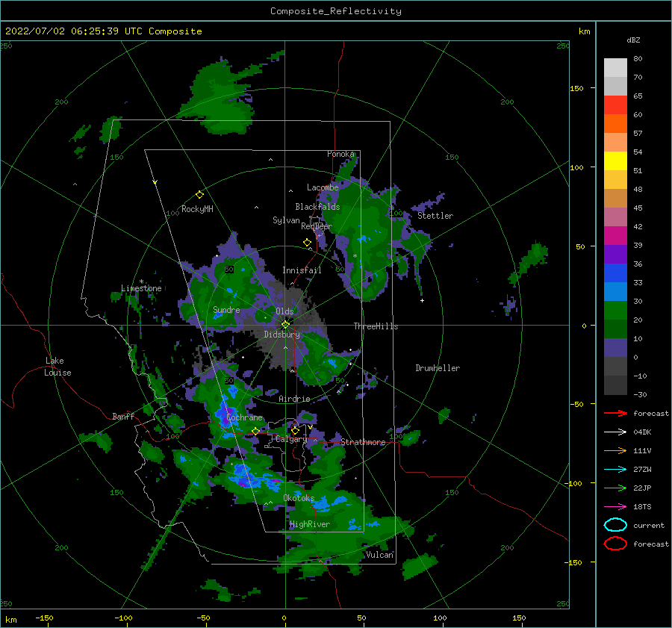The width and height of the screenshot is (672, 628).
Task: Click the yellow diamond marker near Cochrane
Action: click(255, 431)
